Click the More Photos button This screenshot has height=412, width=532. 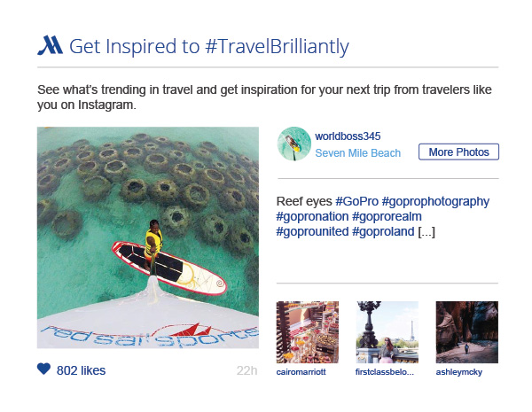pyautogui.click(x=458, y=152)
